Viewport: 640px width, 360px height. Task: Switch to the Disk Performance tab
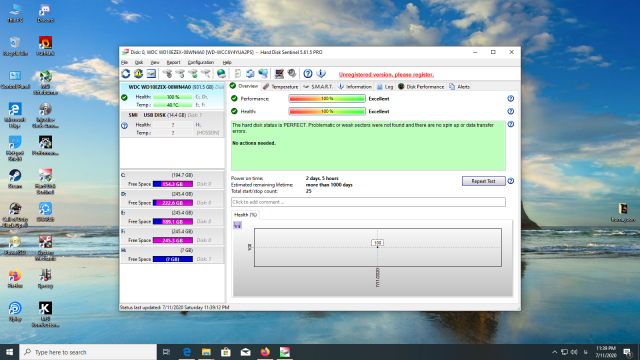click(x=421, y=87)
